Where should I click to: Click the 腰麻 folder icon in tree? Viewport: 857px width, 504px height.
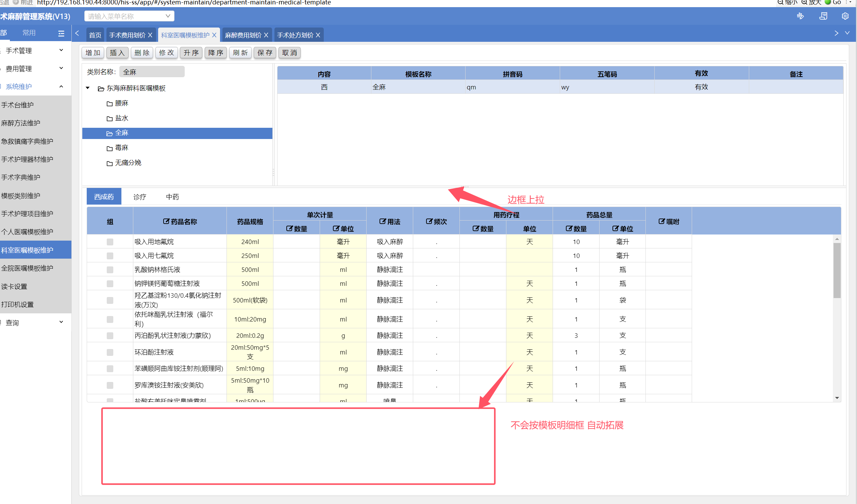[x=110, y=104]
